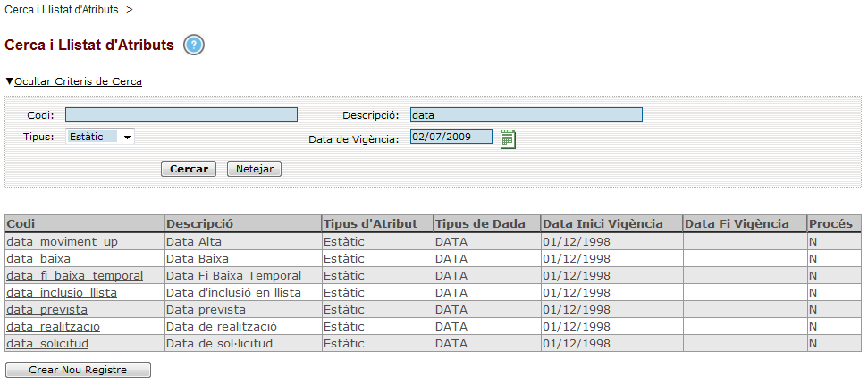The width and height of the screenshot is (868, 385).
Task: Open the data_inclusio_llista link
Action: click(x=62, y=293)
